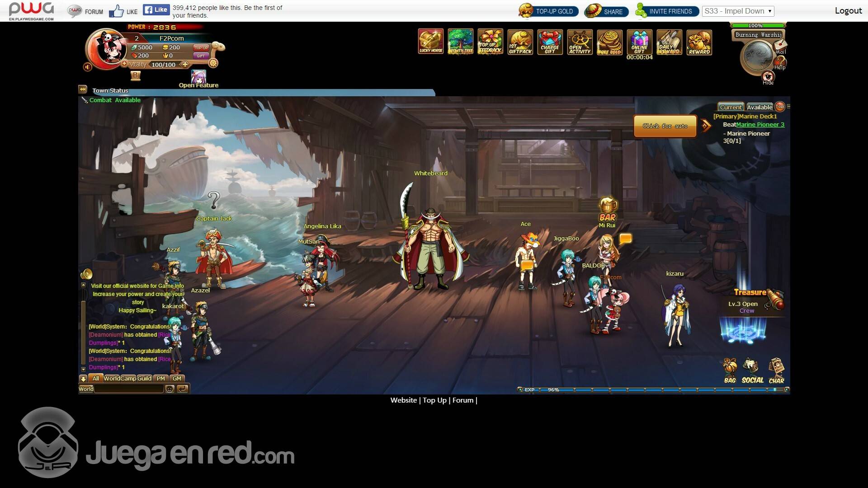Click the emoticon smiley chat button
The height and width of the screenshot is (488, 868).
click(x=170, y=389)
